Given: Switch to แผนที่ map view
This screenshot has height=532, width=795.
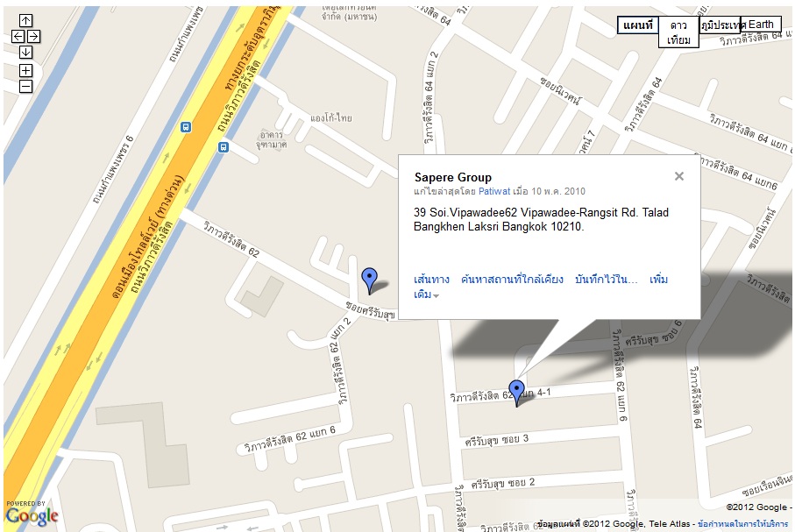Looking at the screenshot, I should (x=638, y=25).
